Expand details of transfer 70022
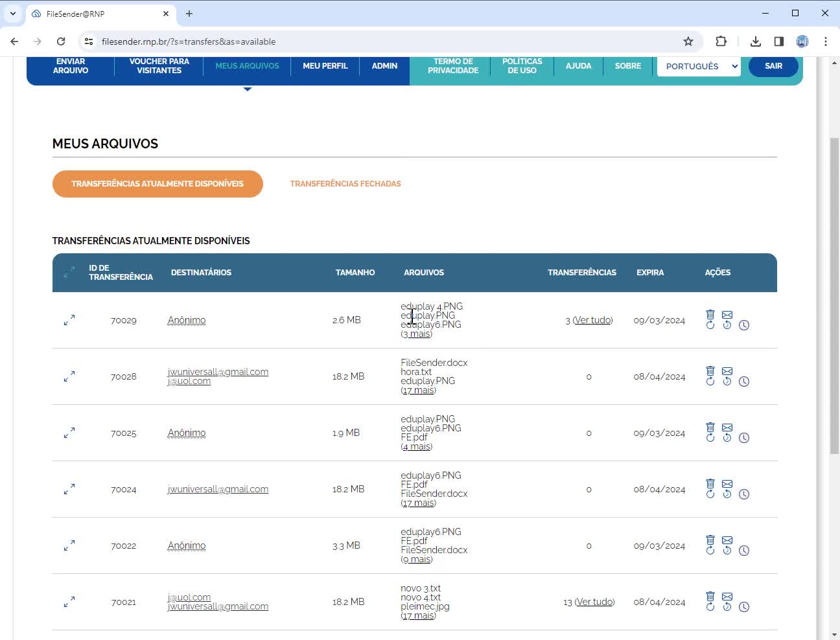 point(69,545)
